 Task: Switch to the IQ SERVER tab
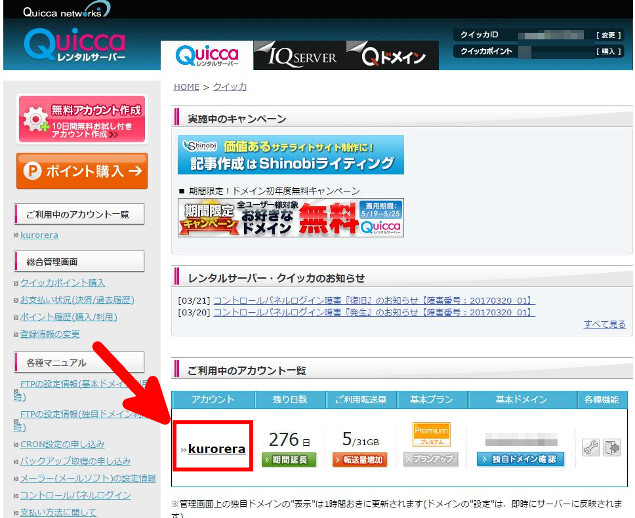[300, 55]
